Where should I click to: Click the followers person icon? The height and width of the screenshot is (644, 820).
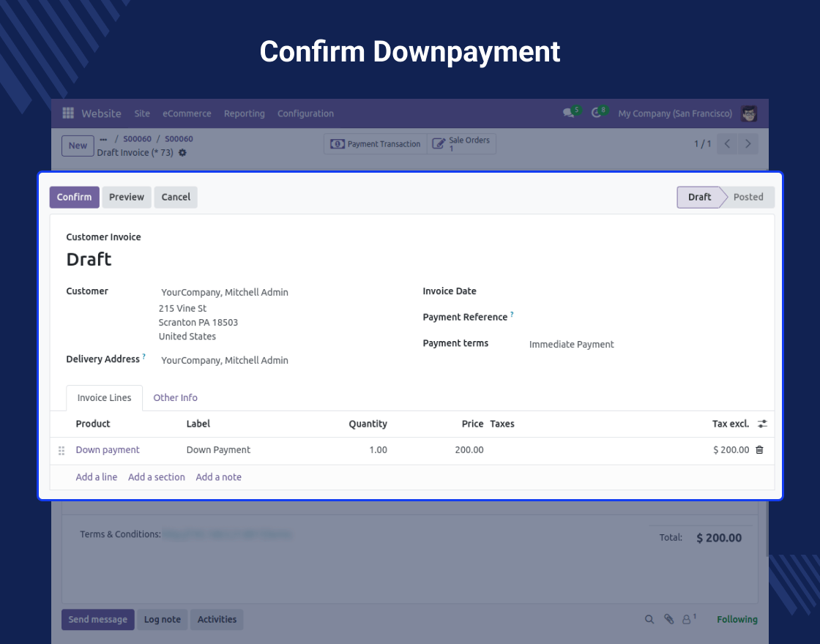(x=687, y=619)
